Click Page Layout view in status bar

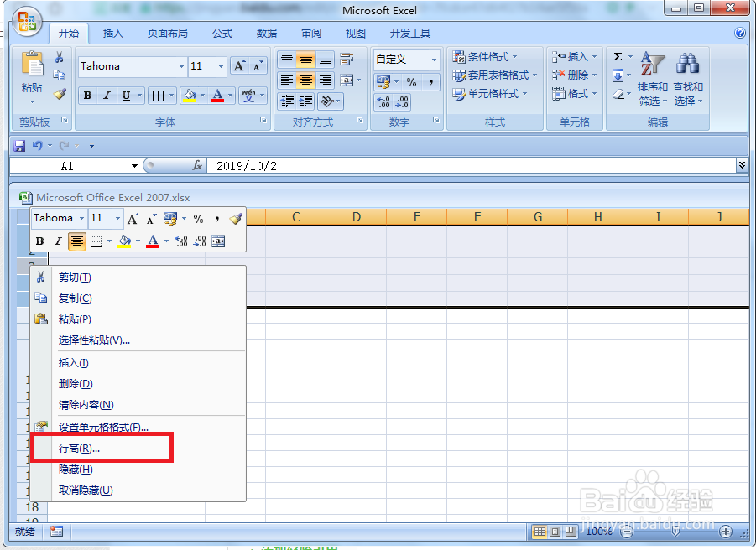555,532
